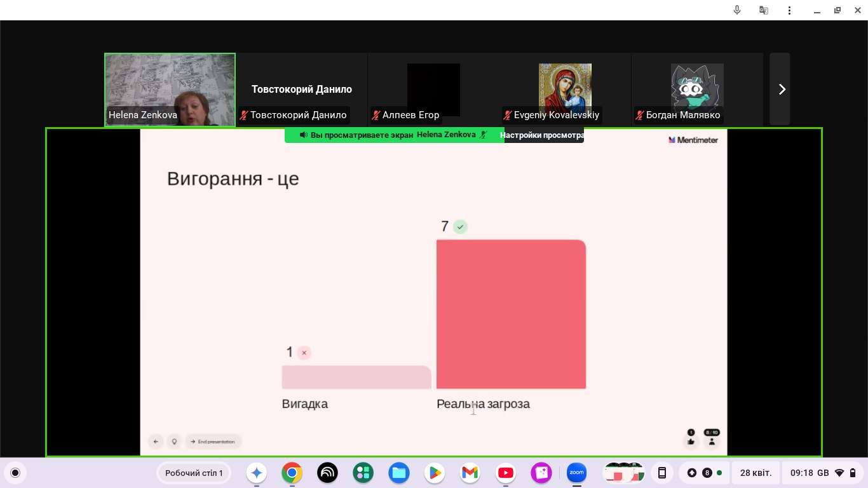Click the Mentimeter logo on slide
The width and height of the screenshot is (868, 488).
tap(693, 140)
